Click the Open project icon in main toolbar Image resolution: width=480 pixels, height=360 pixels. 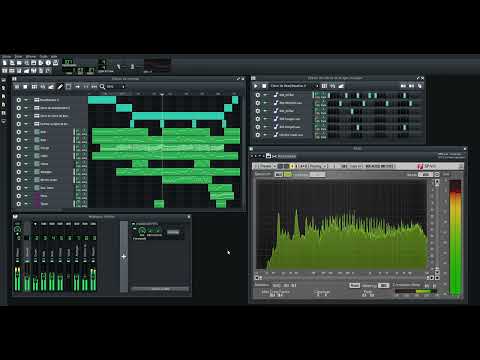[x=19, y=63]
